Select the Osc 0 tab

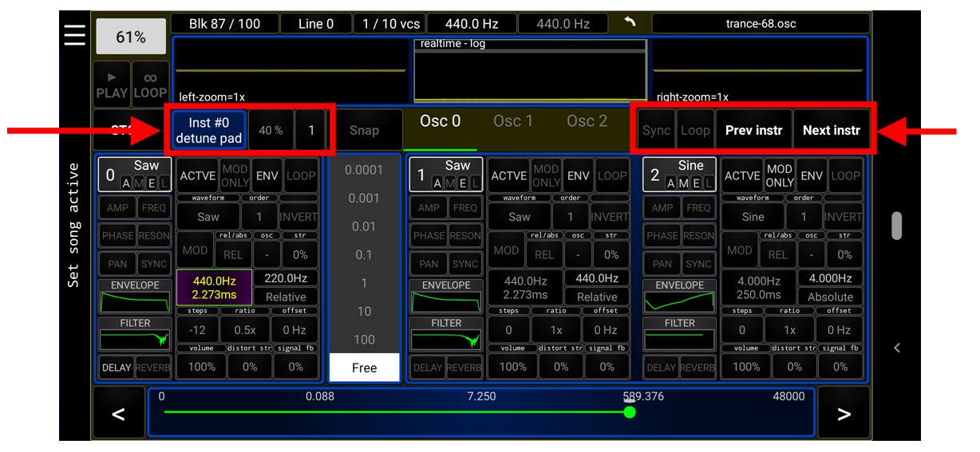pos(441,121)
